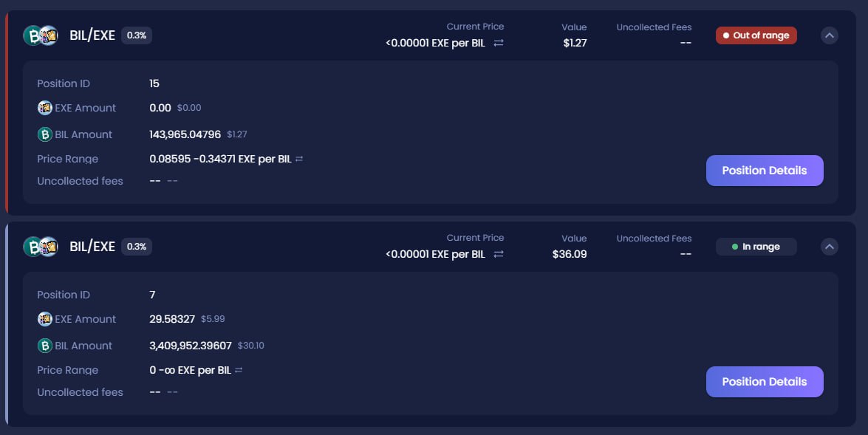Screen dimensions: 868x435
Task: Click the In range status badge
Action: tap(756, 247)
